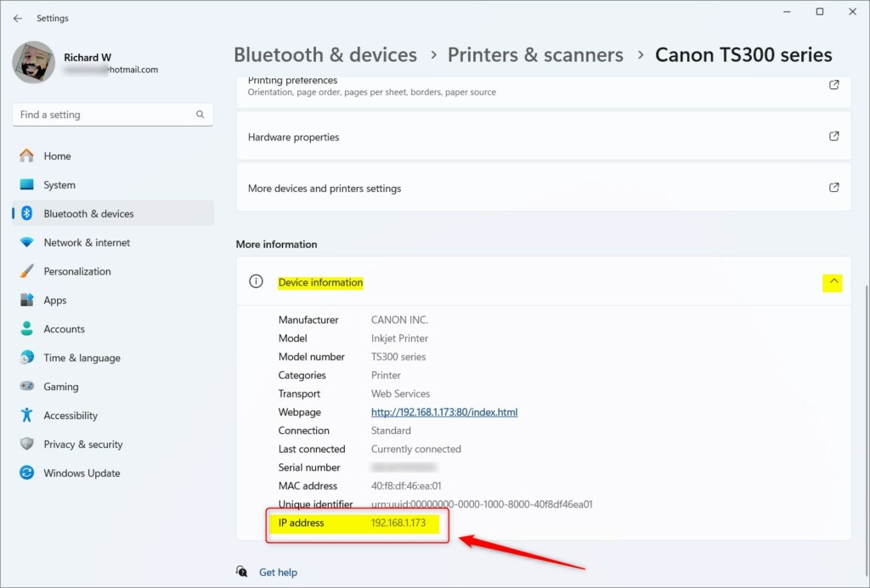Open the Find a setting search dropdown

click(200, 114)
